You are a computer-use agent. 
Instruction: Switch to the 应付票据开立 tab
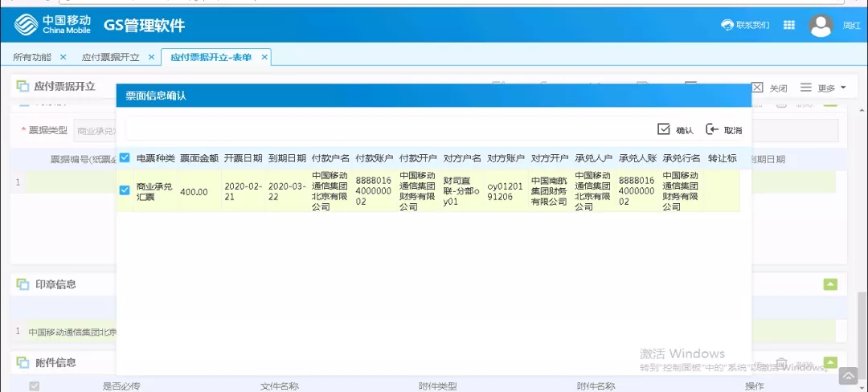tap(111, 57)
